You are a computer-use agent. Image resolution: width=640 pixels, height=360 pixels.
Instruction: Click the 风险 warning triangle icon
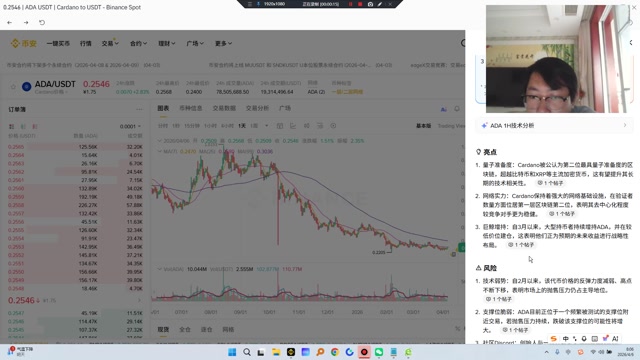pos(478,268)
